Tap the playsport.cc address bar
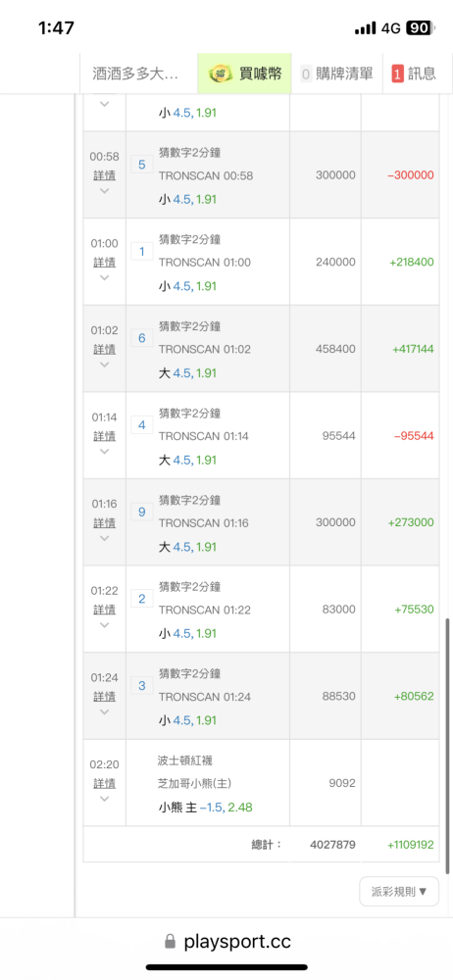 [227, 942]
